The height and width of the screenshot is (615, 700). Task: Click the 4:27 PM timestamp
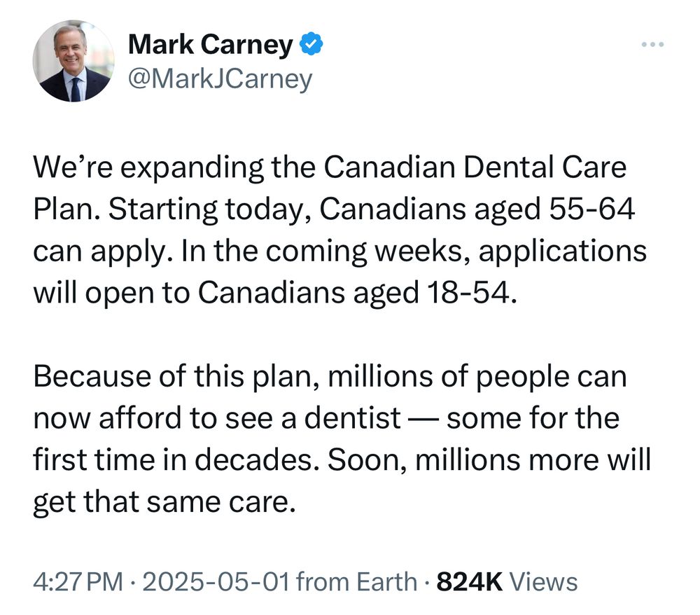pyautogui.click(x=77, y=582)
